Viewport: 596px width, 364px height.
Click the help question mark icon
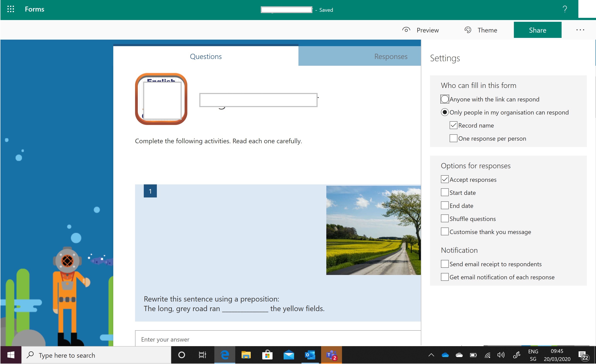pyautogui.click(x=565, y=9)
